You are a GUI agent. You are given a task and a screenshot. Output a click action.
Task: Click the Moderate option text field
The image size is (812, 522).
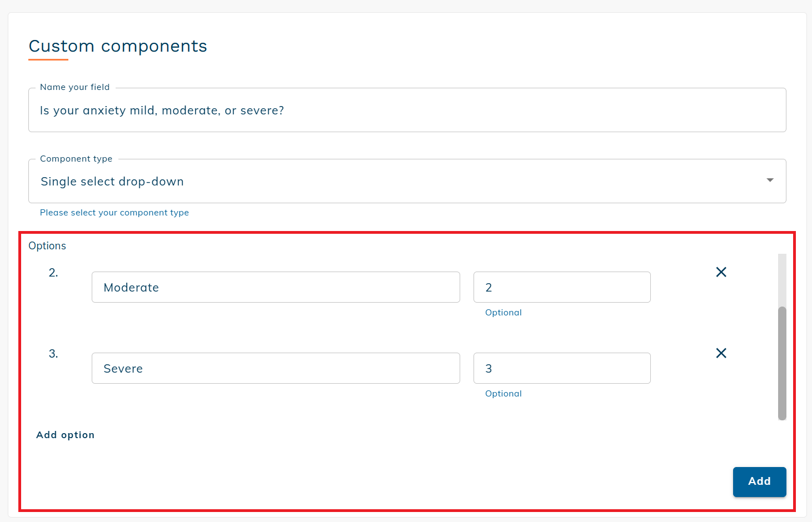276,288
